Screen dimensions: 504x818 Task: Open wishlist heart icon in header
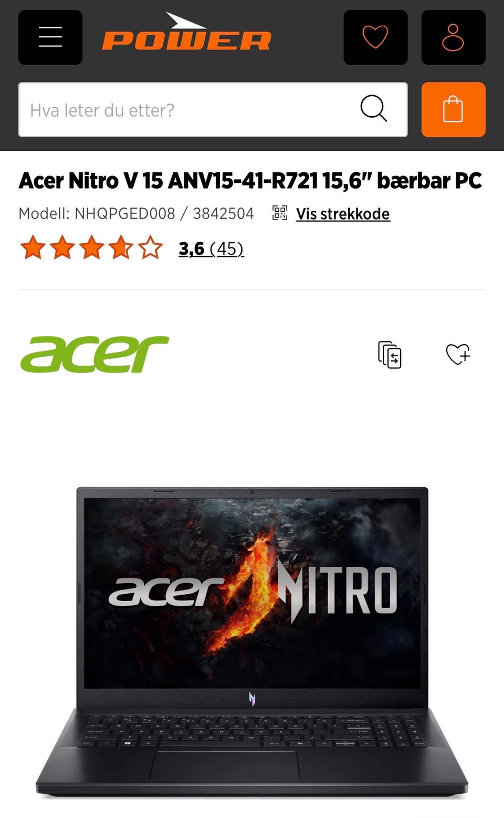click(375, 37)
